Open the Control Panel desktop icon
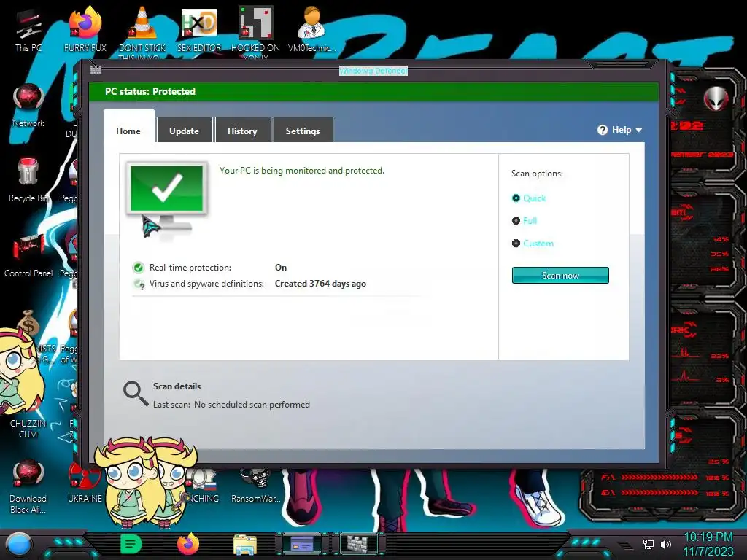This screenshot has width=747, height=560. (x=28, y=255)
